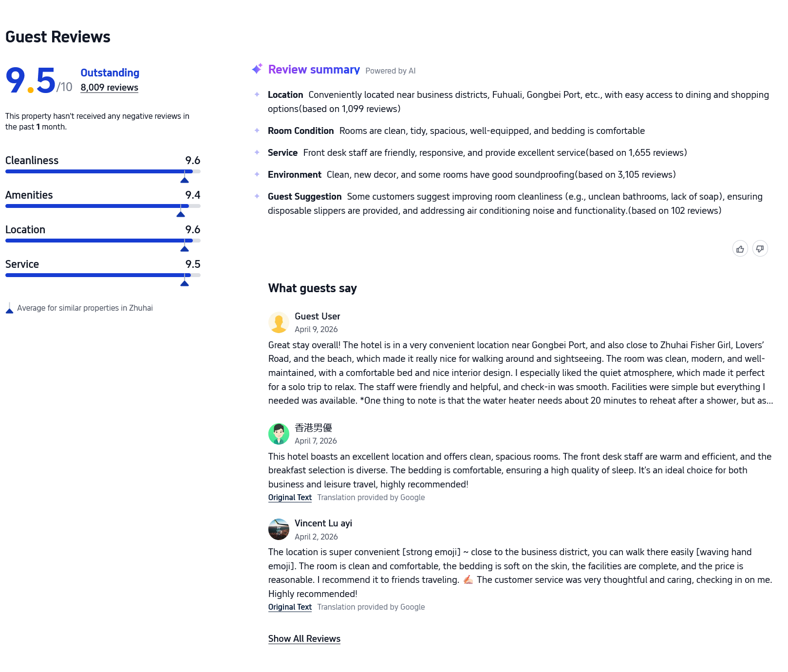This screenshot has width=788, height=672.
Task: Click Guest User's yellow avatar
Action: coord(279,322)
